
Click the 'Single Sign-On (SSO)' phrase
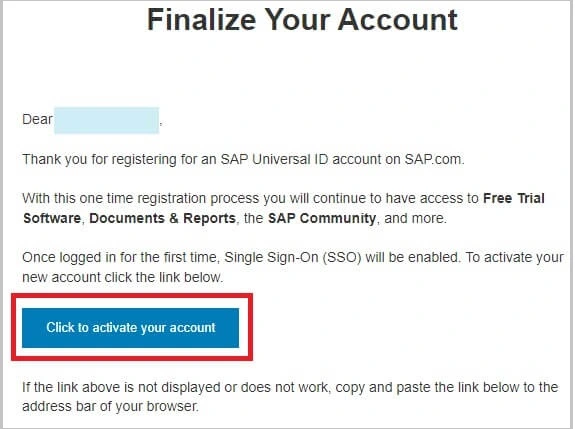293,258
